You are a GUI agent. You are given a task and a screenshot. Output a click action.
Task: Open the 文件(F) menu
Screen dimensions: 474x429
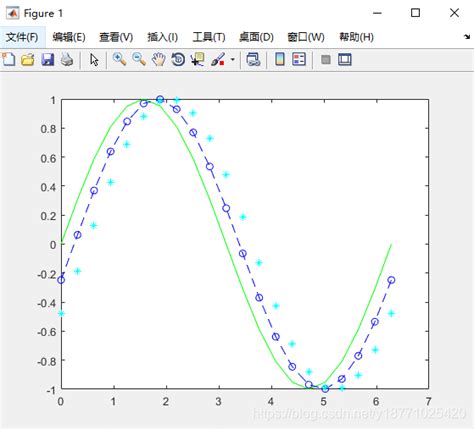22,37
